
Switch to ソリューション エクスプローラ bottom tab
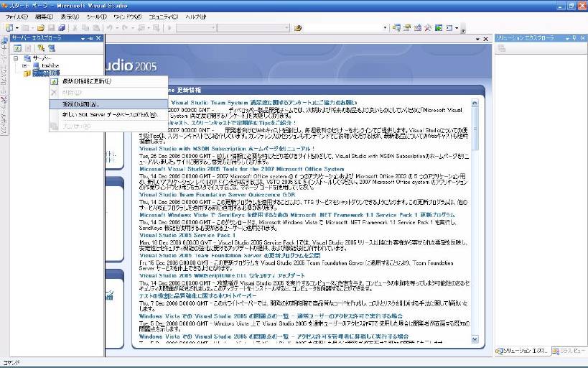pos(522,351)
